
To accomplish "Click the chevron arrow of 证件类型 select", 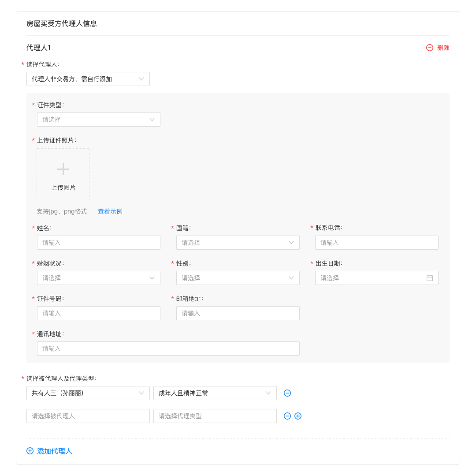I will pyautogui.click(x=152, y=120).
